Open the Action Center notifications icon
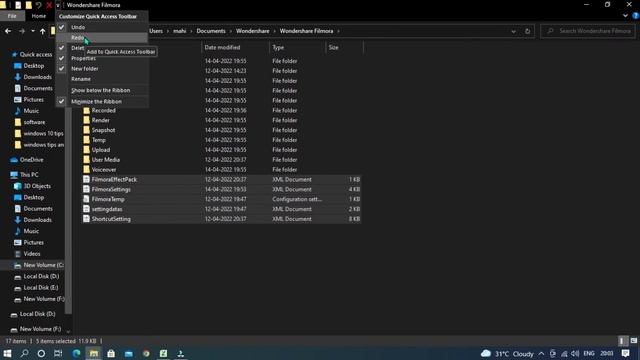Image resolution: width=640 pixels, height=360 pixels. coord(626,353)
